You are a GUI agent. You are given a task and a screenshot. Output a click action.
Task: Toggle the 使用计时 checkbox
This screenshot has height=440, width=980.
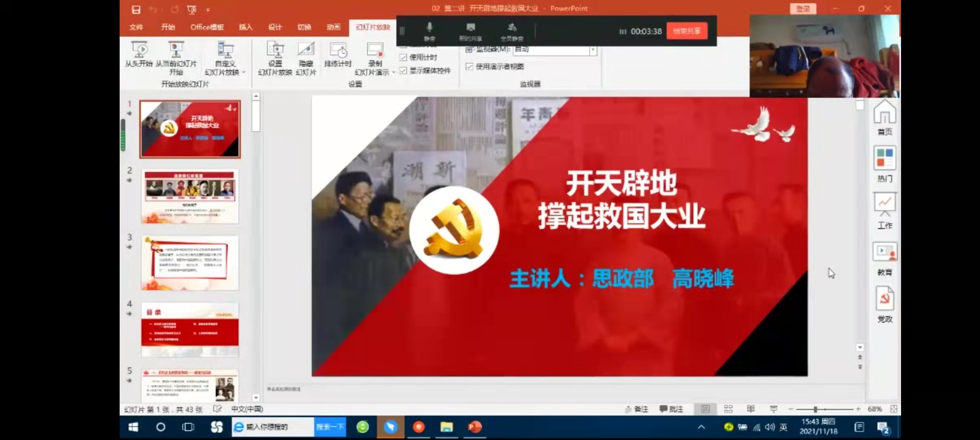(x=403, y=57)
